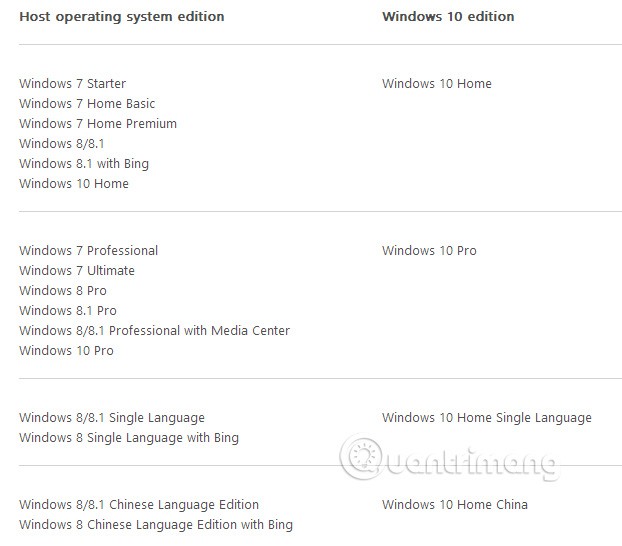This screenshot has height=546, width=622.
Task: Select the Windows 7 Home Basic text
Action: pyautogui.click(x=87, y=104)
